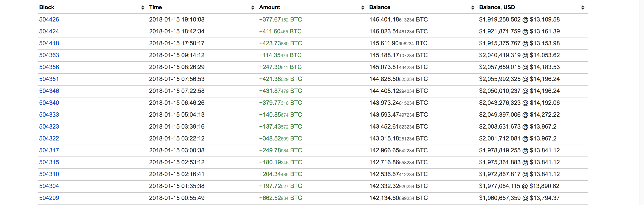Open block 504346 link
The height and width of the screenshot is (205, 644).
pos(49,91)
